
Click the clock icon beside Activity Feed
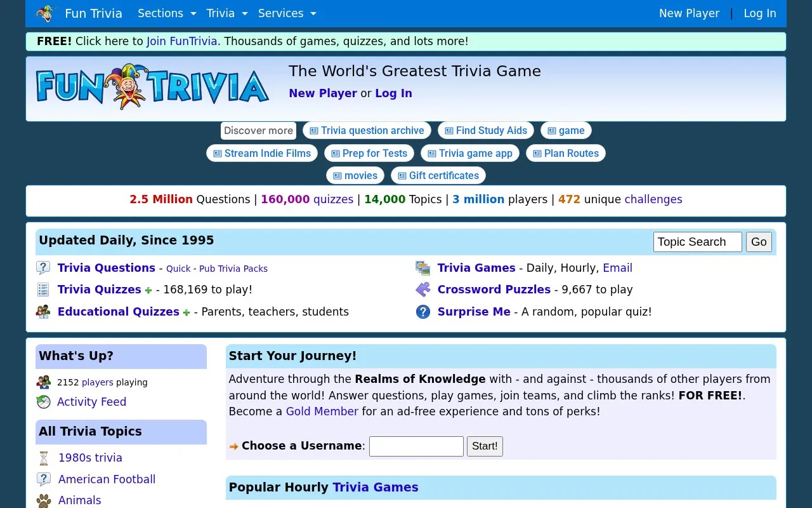click(x=43, y=402)
